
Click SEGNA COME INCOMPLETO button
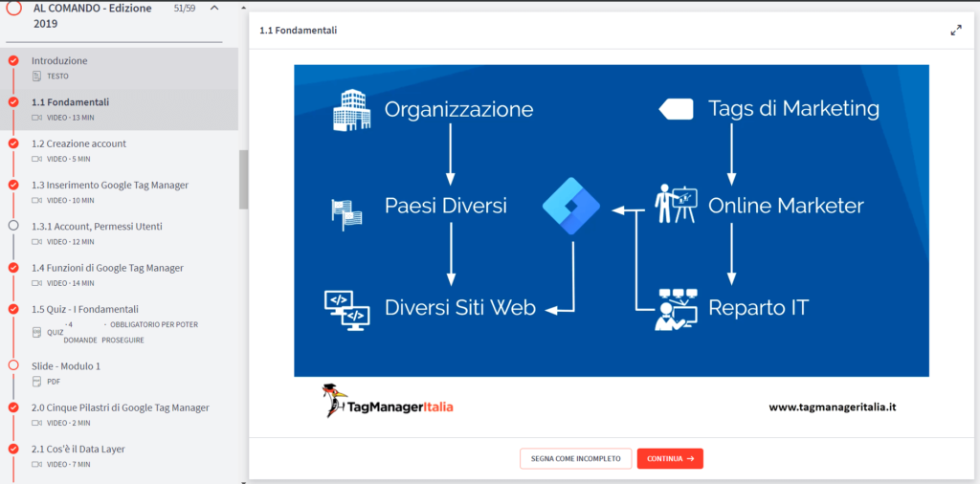coord(575,458)
